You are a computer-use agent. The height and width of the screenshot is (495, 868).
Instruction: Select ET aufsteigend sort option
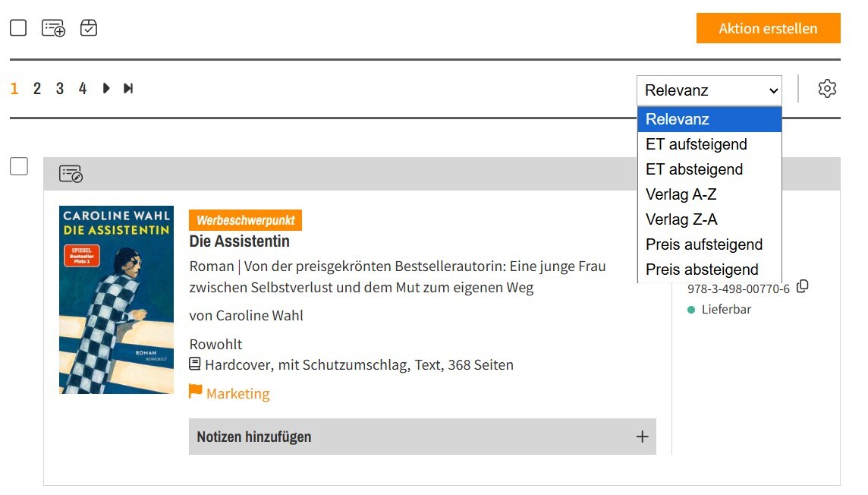pos(696,144)
